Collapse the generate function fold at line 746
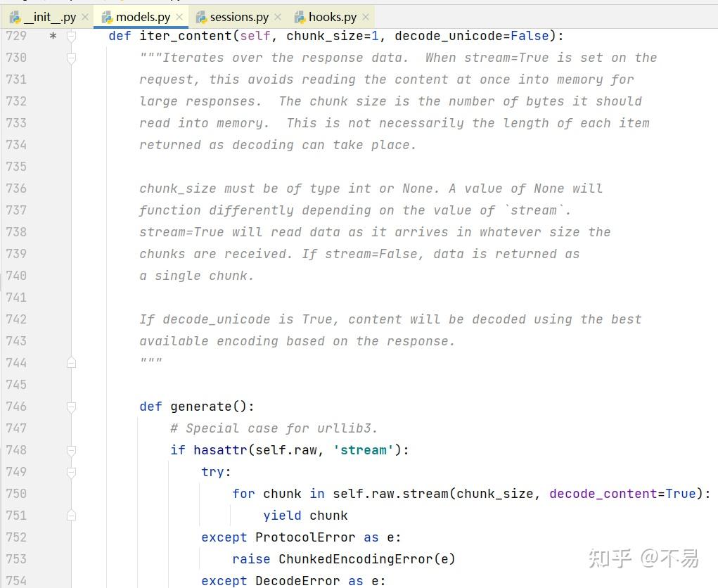 tap(71, 407)
